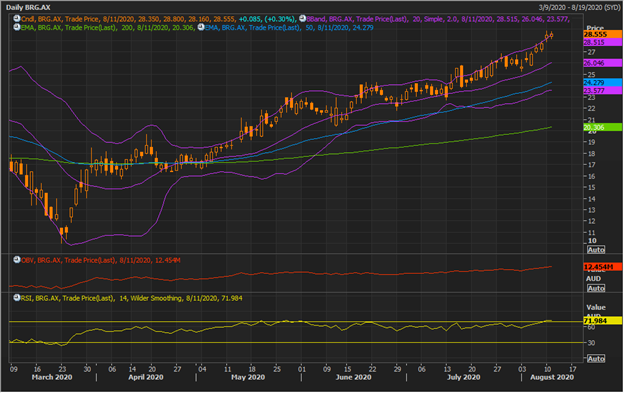Select blue 24.279 EMA value label
Screen dimensions: 624x393
tap(603, 83)
